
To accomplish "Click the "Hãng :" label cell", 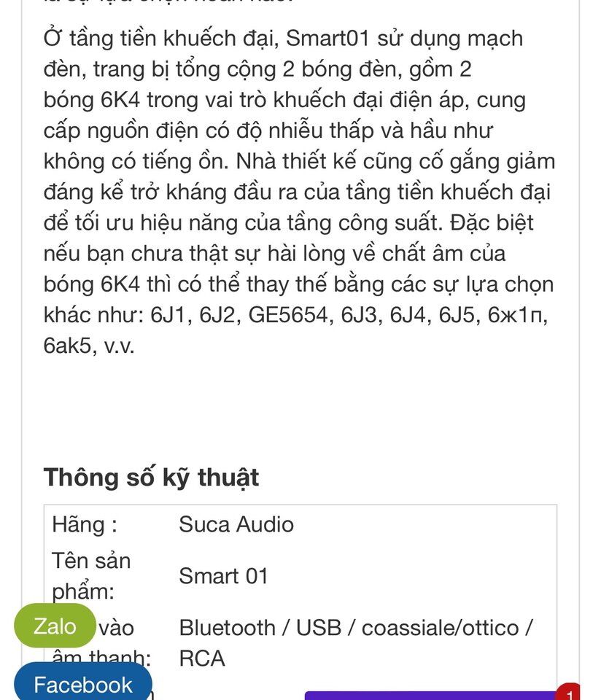I will pyautogui.click(x=85, y=524).
